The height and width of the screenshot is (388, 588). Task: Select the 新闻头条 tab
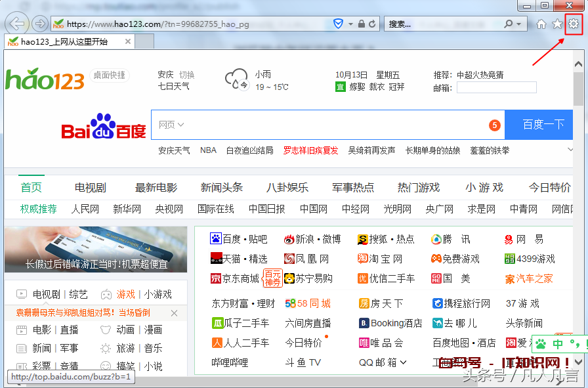click(x=222, y=188)
